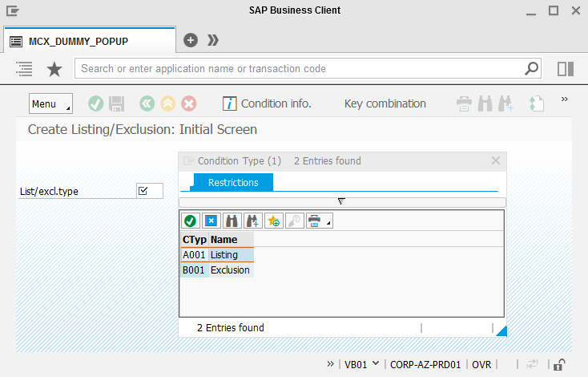588x377 pixels.
Task: Click the popup Copy green checkmark icon
Action: (x=190, y=221)
